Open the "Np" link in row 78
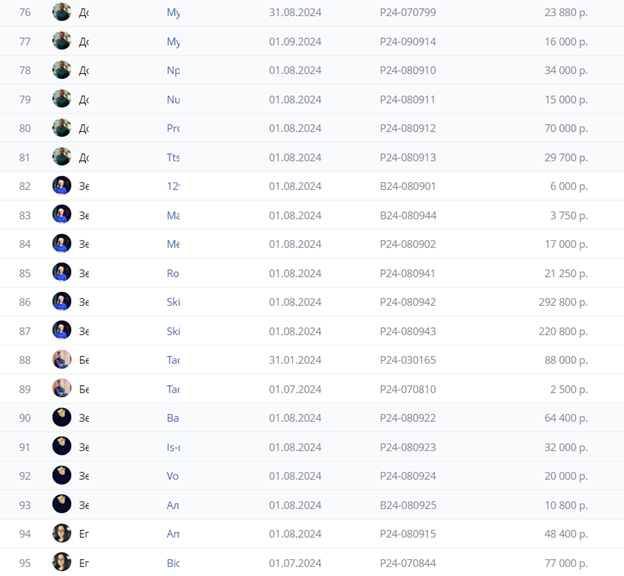Viewport: 624px width, 576px height. coord(173,70)
